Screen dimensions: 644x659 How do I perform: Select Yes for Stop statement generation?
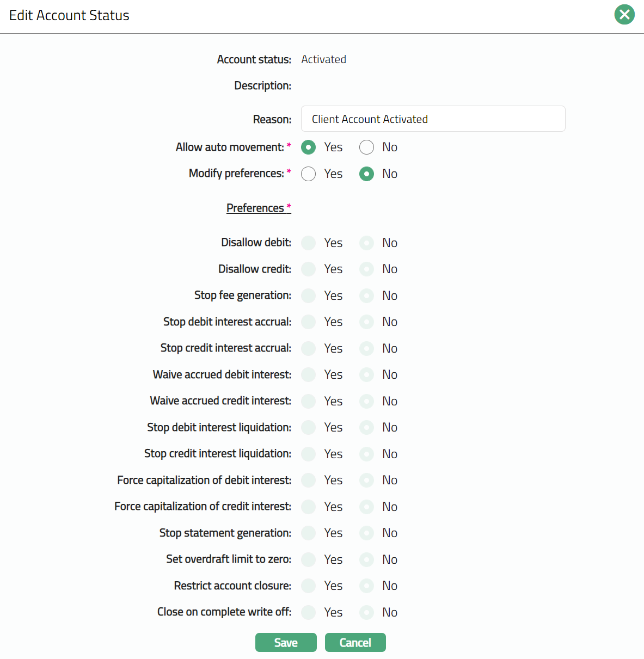309,533
